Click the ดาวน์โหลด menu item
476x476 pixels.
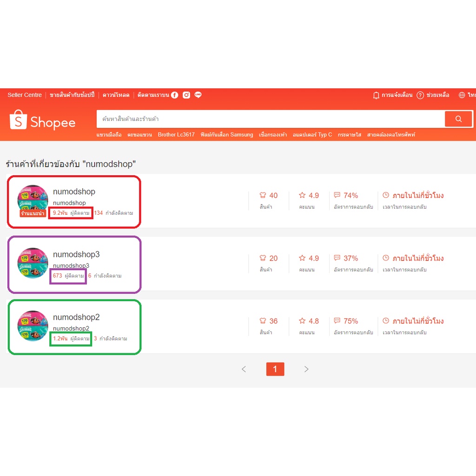[x=116, y=95]
